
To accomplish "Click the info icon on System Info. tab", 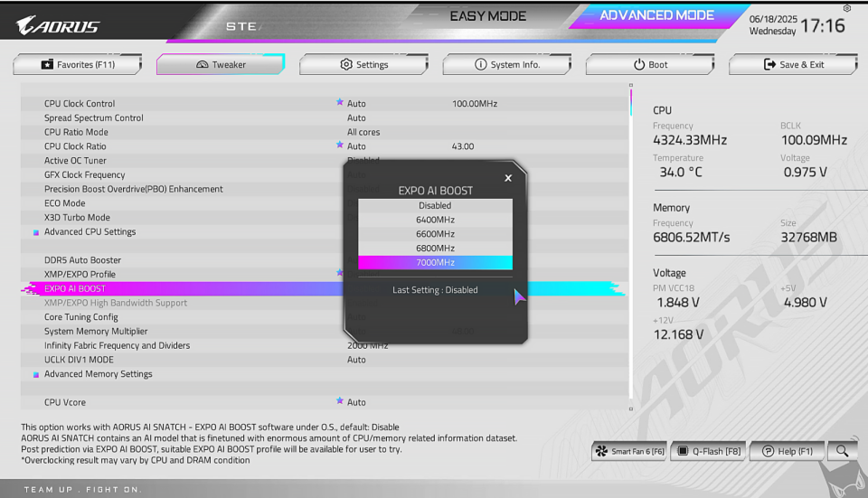I will tap(480, 64).
